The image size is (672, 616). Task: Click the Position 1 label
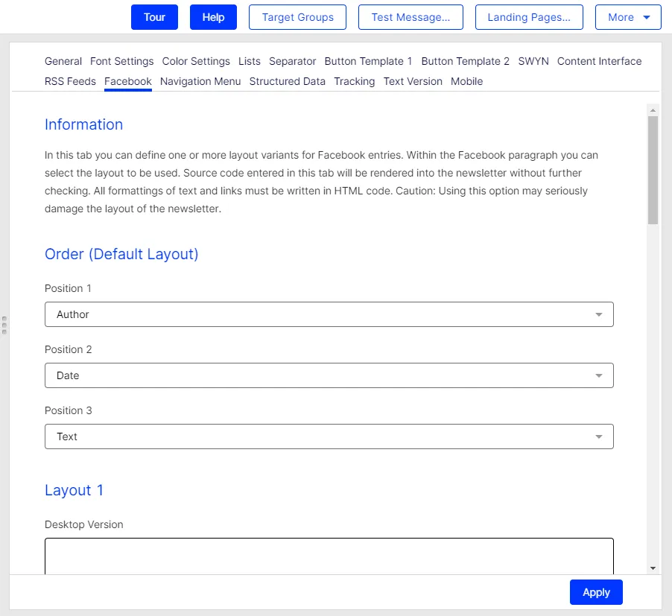[x=68, y=288]
